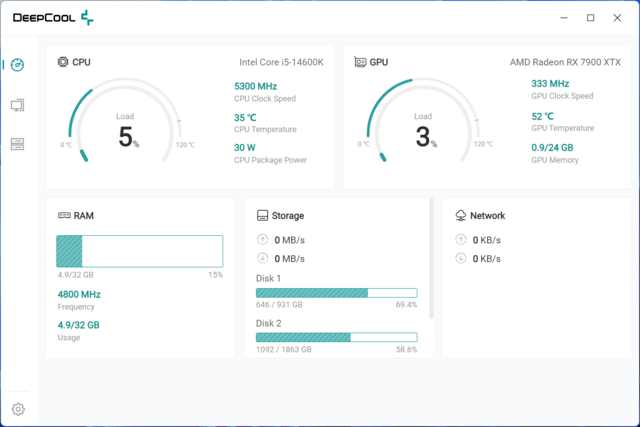Click the 4800 MHz RAM frequency value

click(x=79, y=294)
